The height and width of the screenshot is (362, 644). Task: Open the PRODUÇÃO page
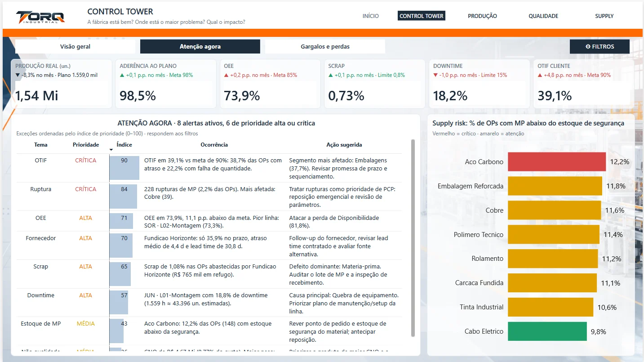482,16
